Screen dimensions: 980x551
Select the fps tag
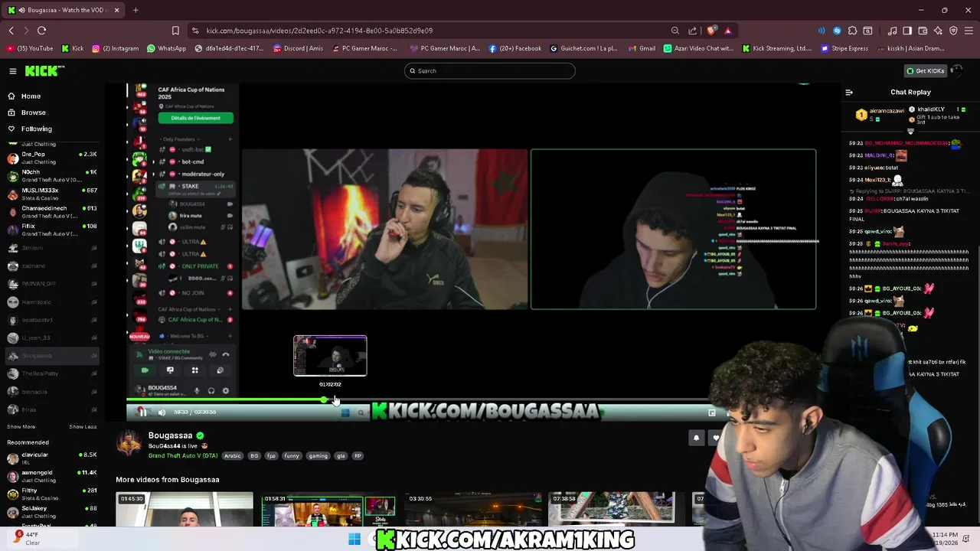coord(271,456)
